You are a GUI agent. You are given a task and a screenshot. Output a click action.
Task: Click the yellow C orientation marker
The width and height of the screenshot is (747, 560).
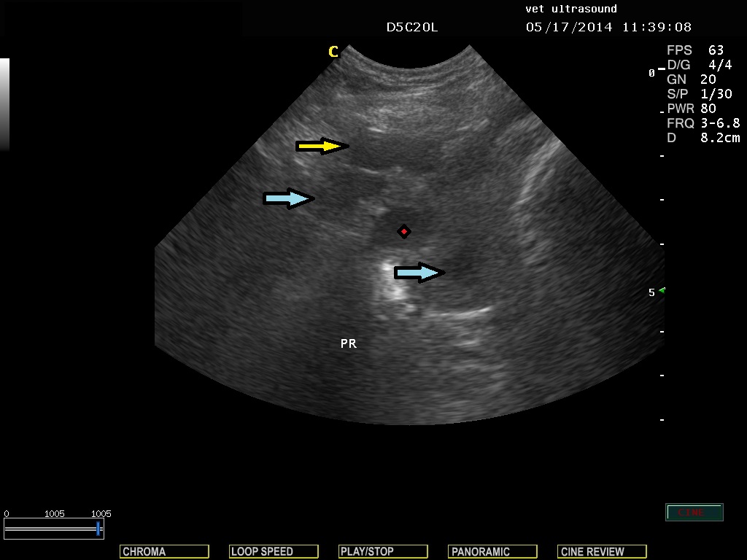point(333,52)
